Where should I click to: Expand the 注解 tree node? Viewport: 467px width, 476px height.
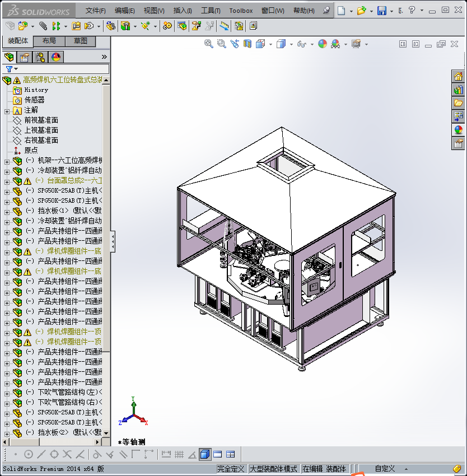click(7, 111)
